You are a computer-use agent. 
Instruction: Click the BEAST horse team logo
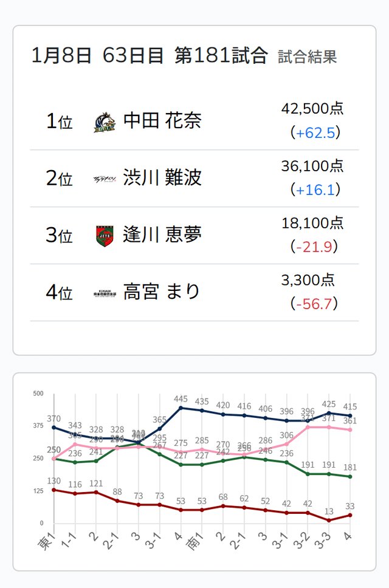103,122
